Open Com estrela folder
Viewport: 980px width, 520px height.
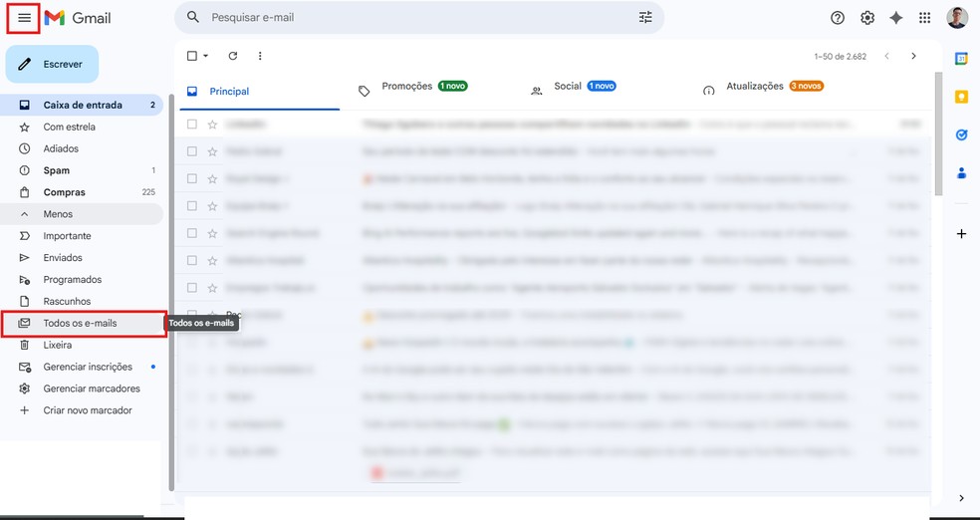82,127
